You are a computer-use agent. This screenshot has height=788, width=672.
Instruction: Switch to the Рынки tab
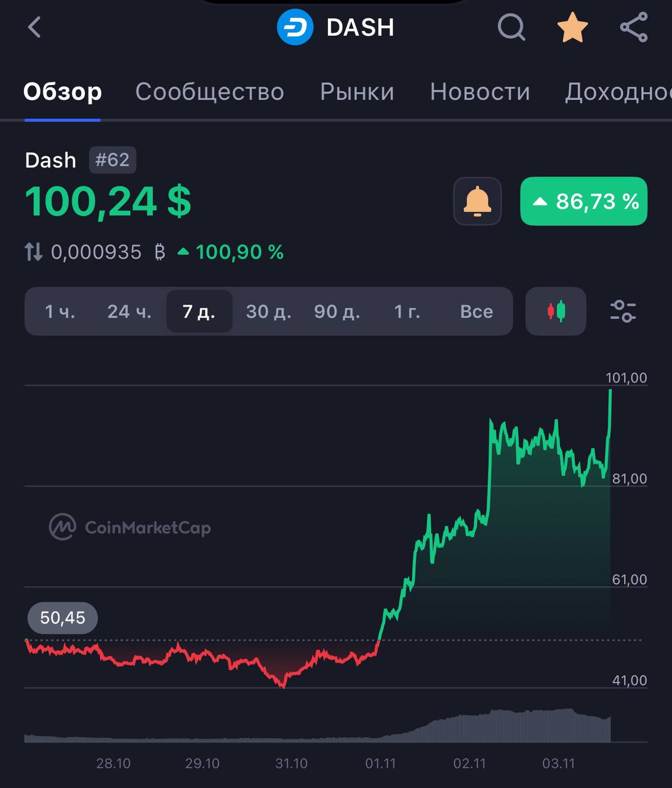pyautogui.click(x=356, y=91)
